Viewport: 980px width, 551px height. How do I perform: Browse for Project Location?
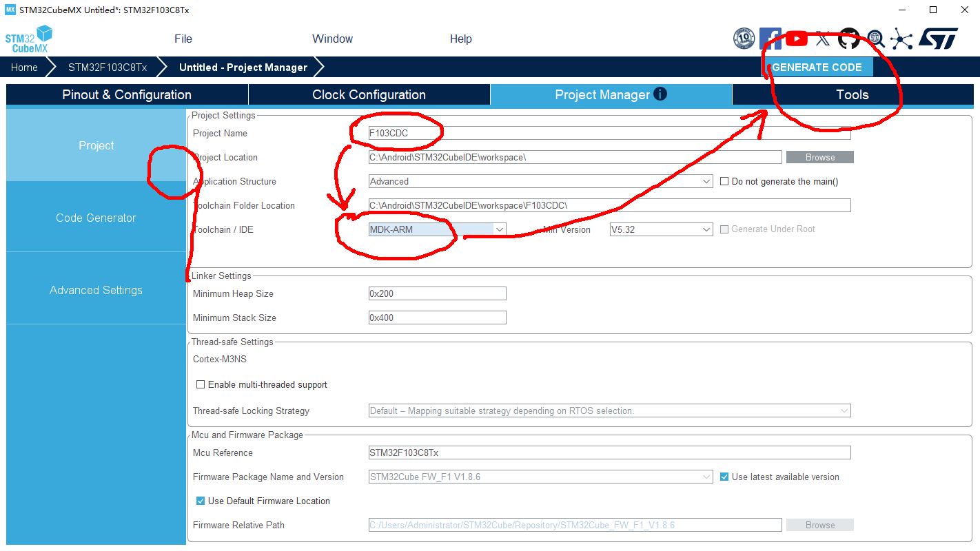(820, 157)
